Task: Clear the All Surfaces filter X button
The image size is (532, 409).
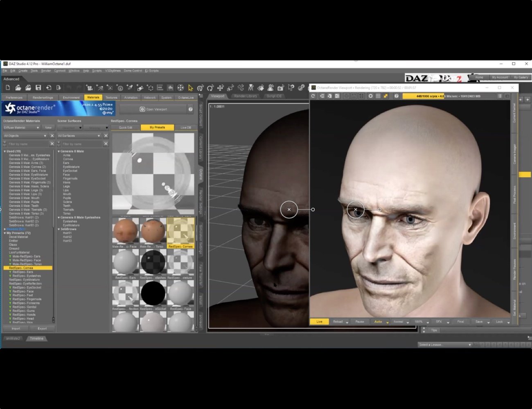Action: pyautogui.click(x=106, y=136)
